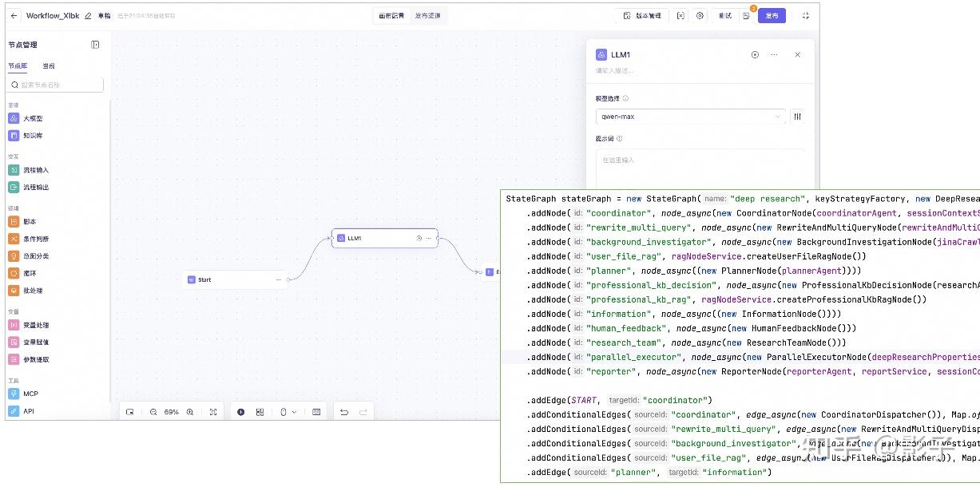Auto-arrange nodes with grid layout icon

point(260,412)
